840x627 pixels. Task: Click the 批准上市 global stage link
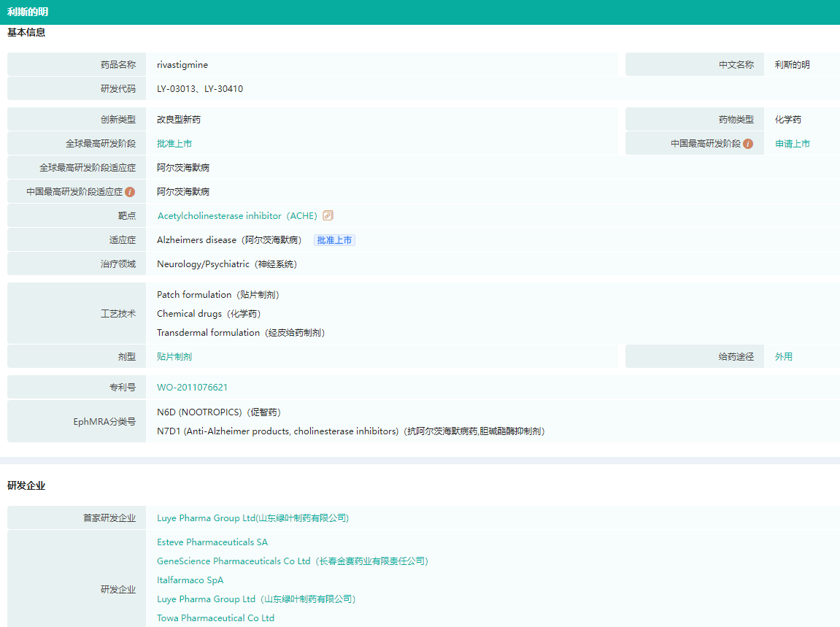[174, 144]
